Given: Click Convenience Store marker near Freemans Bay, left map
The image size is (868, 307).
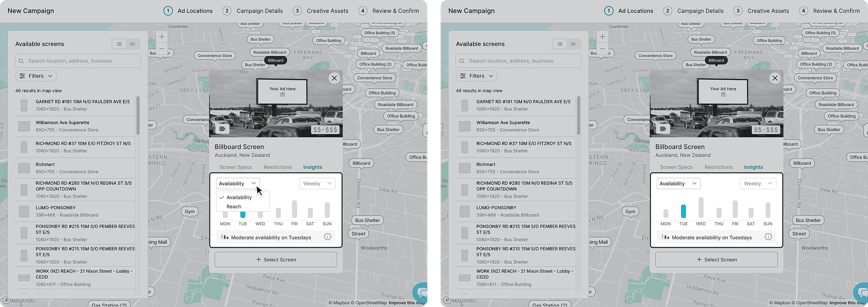Looking at the screenshot, I should [215, 56].
